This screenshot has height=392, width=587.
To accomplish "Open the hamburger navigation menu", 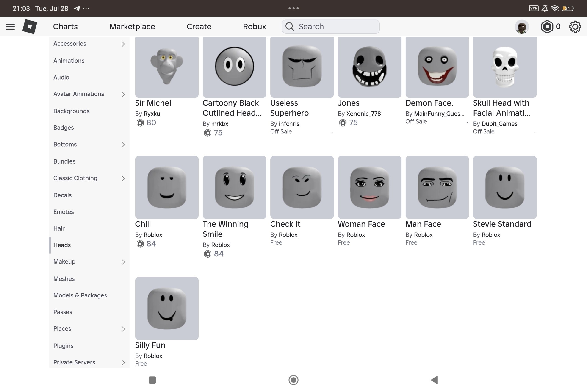I will [x=10, y=27].
